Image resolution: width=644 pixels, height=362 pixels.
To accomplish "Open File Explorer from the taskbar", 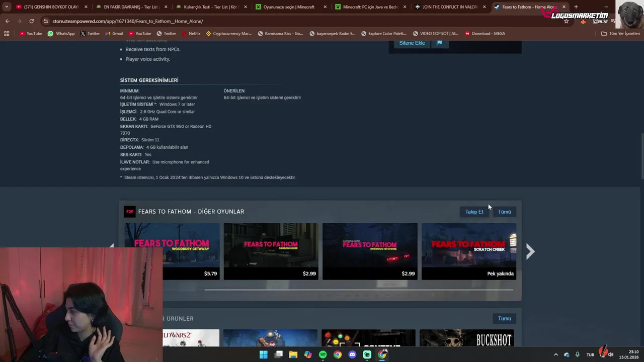I will click(x=293, y=354).
